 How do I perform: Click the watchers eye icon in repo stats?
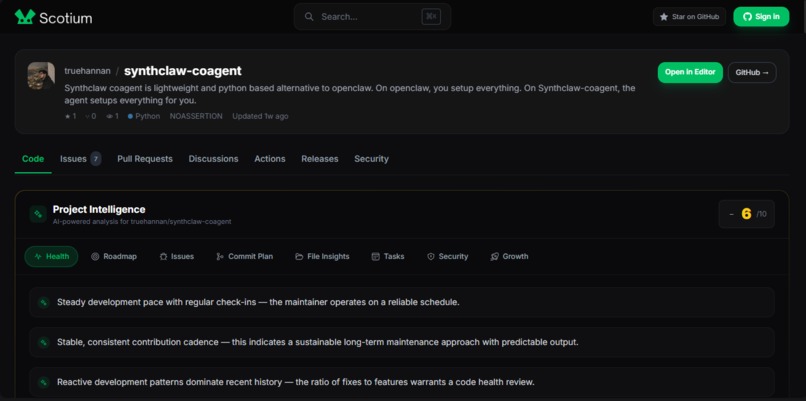tap(109, 116)
